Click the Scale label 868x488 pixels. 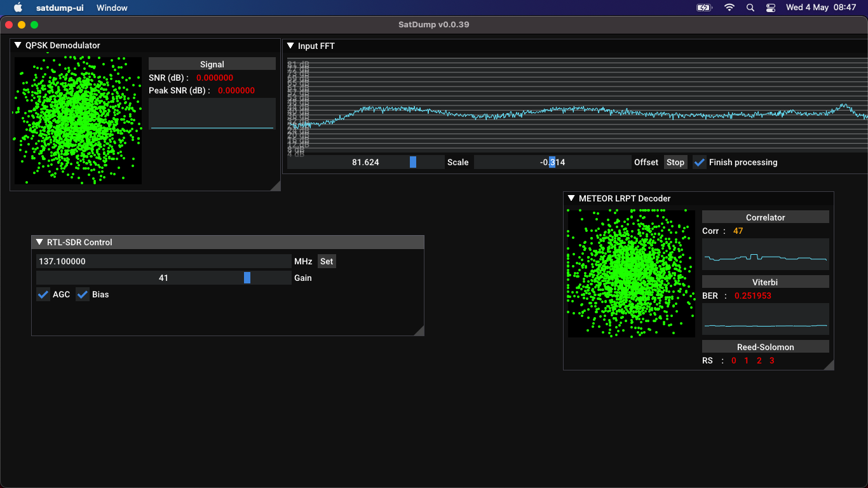[x=458, y=162]
